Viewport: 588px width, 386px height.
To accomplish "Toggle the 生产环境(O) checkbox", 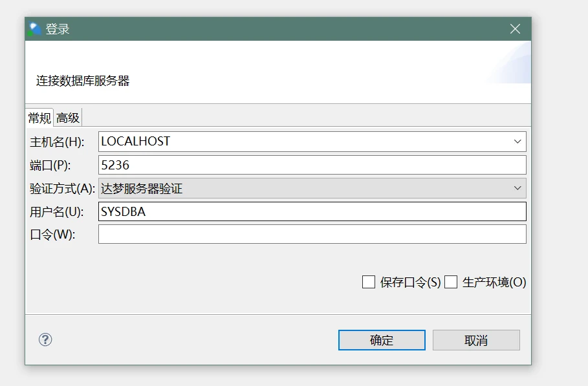I will pyautogui.click(x=451, y=282).
